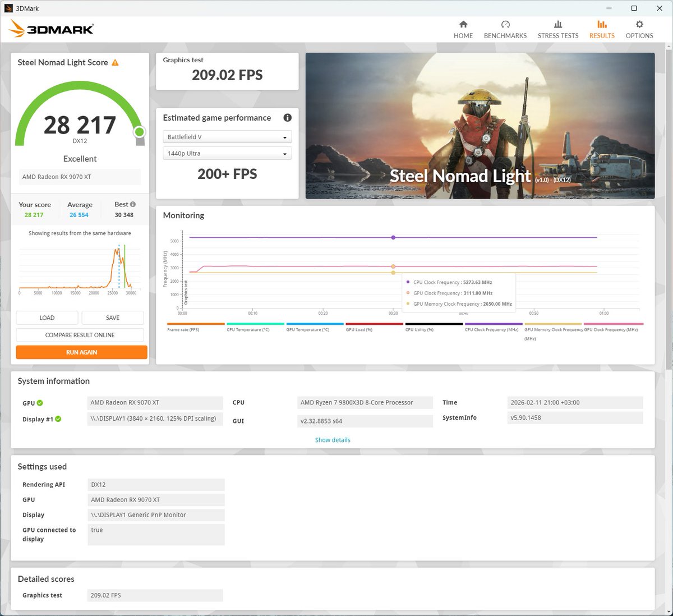Toggle CPU Temperature legend swatch
The width and height of the screenshot is (673, 616).
coord(255,324)
